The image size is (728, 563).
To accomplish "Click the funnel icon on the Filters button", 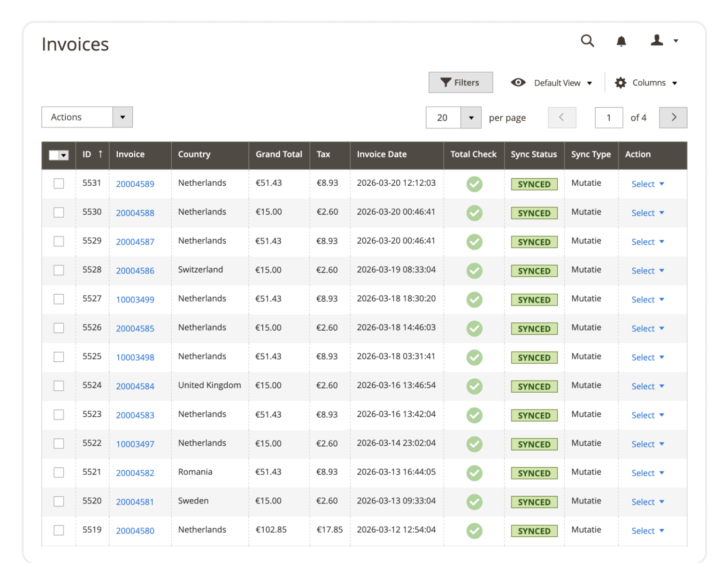I will point(445,82).
